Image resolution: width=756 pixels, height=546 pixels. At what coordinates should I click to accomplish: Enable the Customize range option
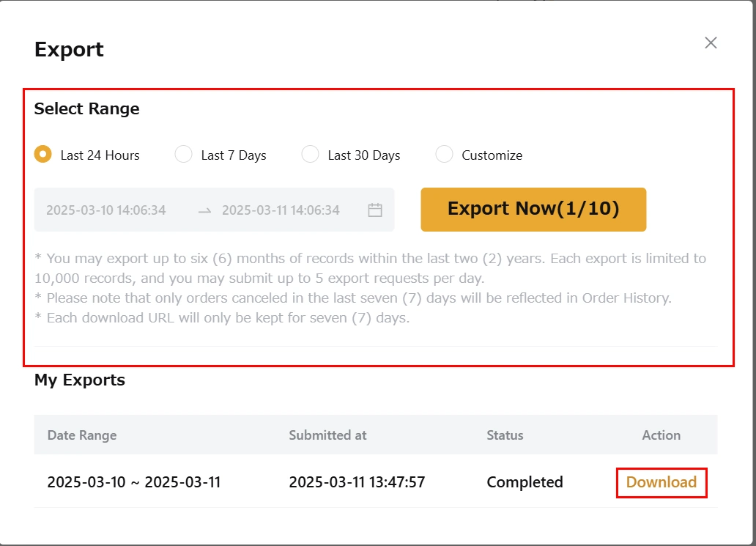444,155
